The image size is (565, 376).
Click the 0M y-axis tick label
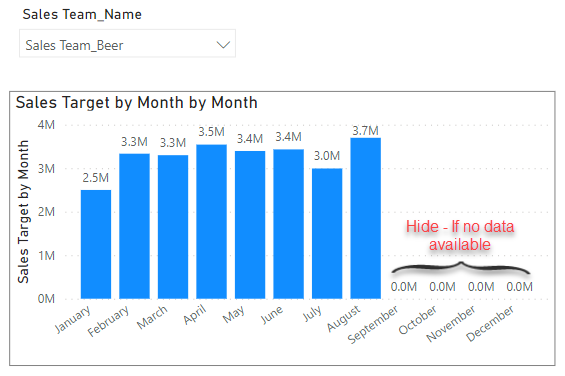point(46,299)
